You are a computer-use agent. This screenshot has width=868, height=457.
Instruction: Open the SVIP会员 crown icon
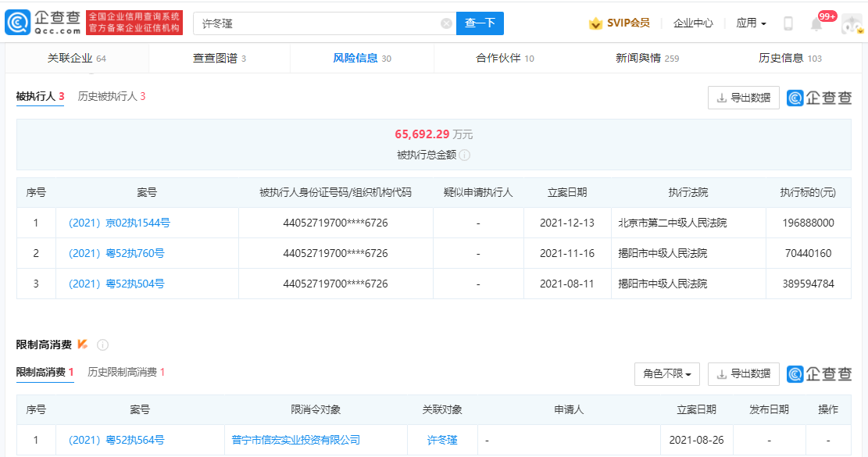pyautogui.click(x=595, y=23)
